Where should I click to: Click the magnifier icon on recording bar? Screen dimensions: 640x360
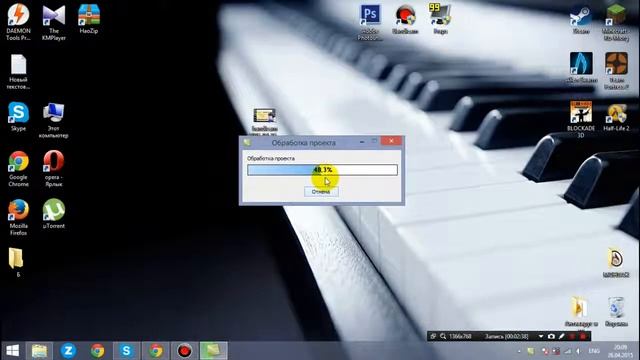pos(443,336)
